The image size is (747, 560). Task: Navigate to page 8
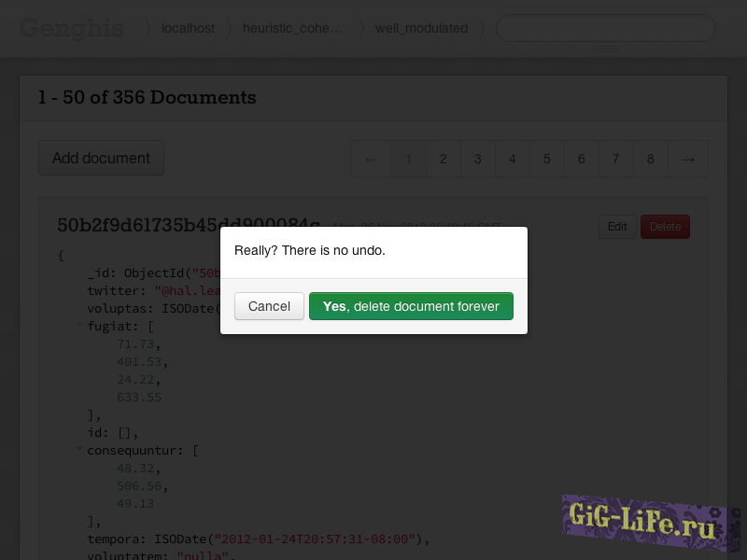tap(650, 159)
